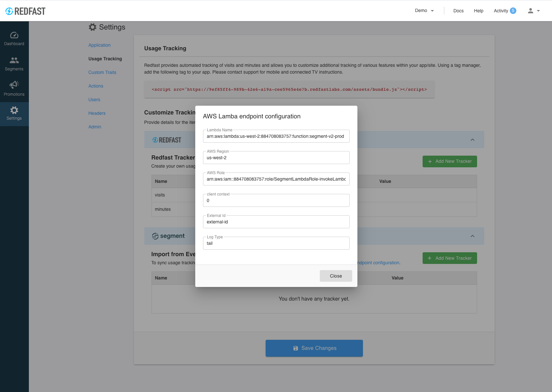552x392 pixels.
Task: Click the AWS Region input field
Action: pos(276,158)
